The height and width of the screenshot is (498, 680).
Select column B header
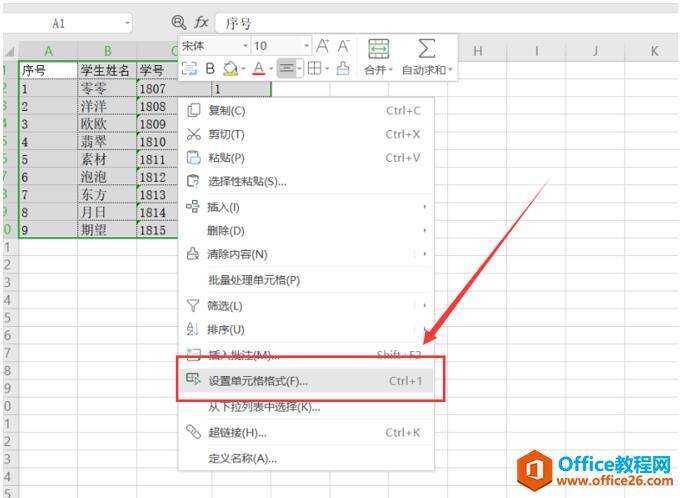pos(107,51)
